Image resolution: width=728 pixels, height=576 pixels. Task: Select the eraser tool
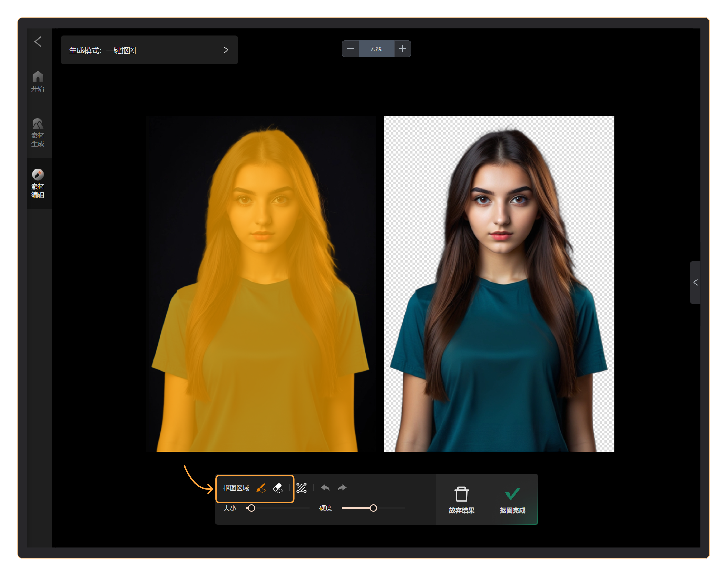click(278, 488)
